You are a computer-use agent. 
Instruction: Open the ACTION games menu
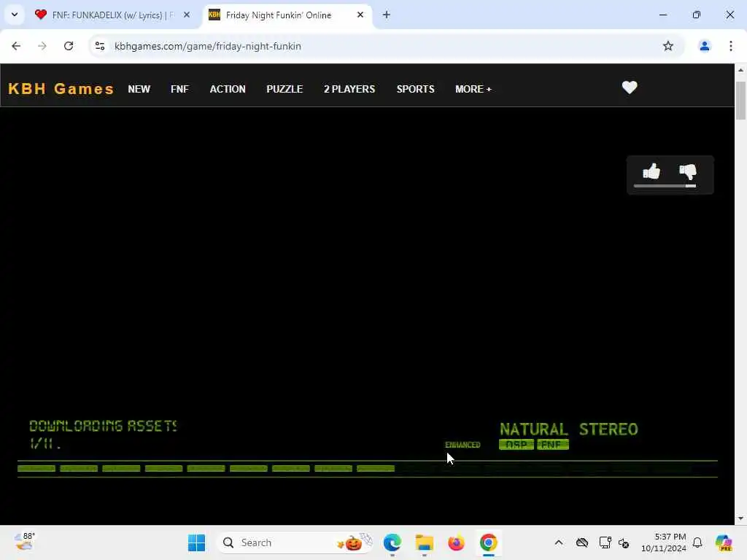tap(228, 89)
